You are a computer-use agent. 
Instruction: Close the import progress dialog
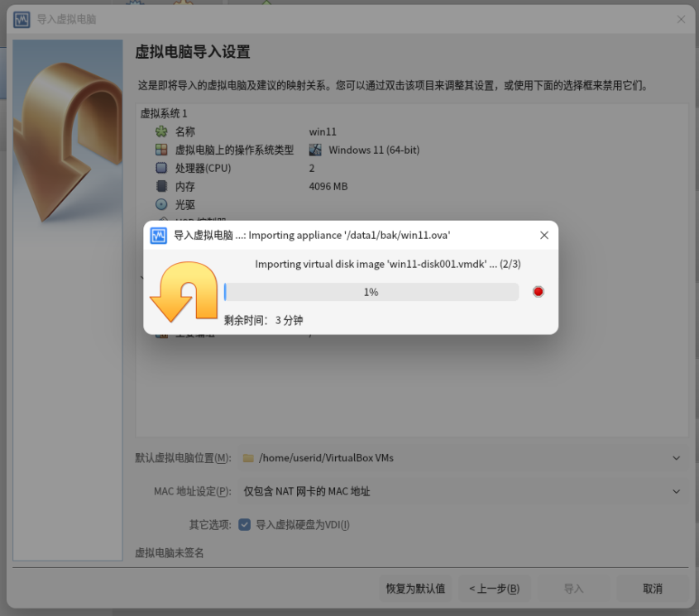(543, 236)
